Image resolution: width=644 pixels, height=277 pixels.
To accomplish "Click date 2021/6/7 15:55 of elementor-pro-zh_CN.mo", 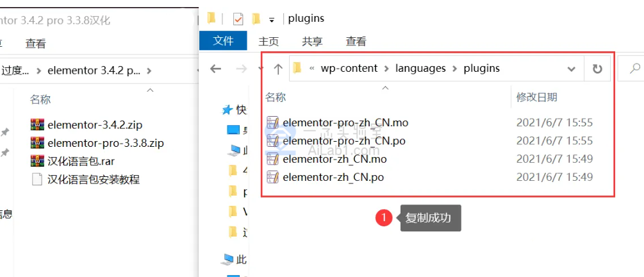I will coord(554,122).
